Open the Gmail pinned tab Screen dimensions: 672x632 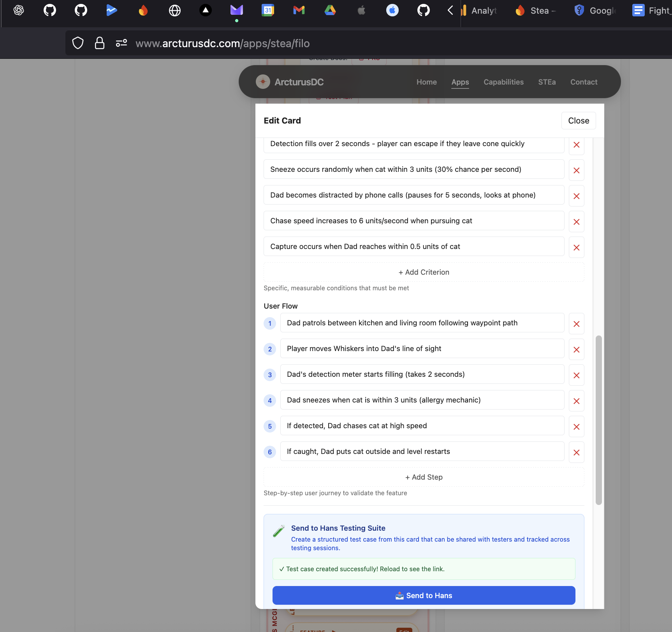coord(299,11)
